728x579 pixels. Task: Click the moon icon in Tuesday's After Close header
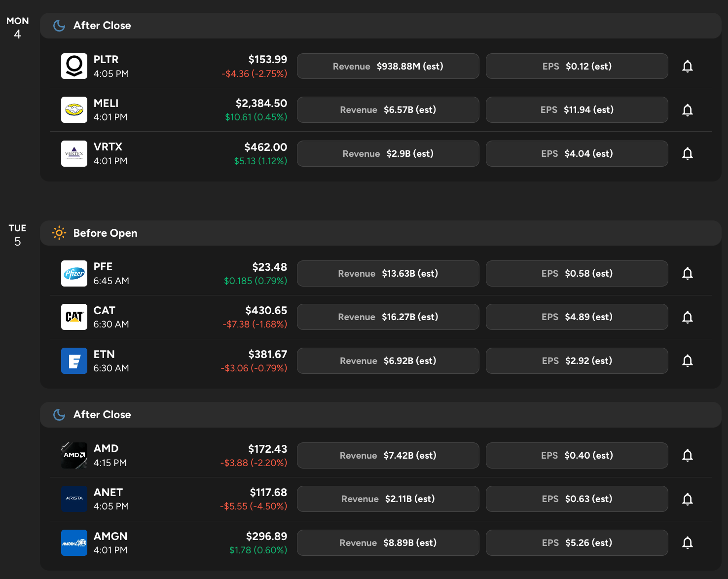(x=59, y=415)
